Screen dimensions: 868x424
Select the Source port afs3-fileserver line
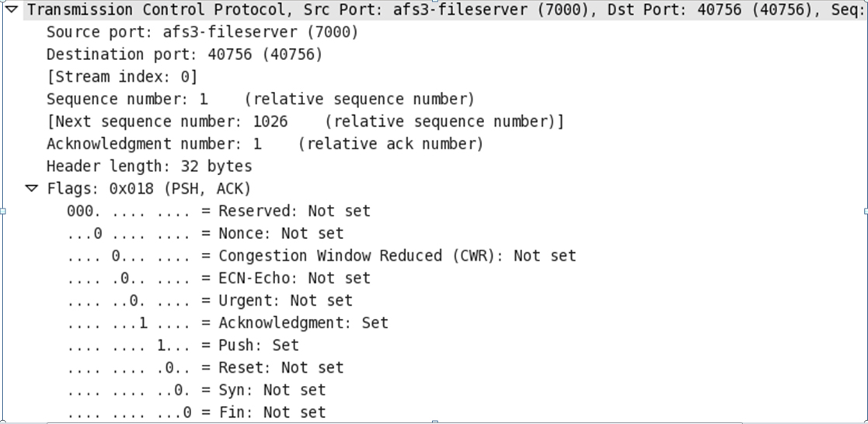pyautogui.click(x=202, y=33)
